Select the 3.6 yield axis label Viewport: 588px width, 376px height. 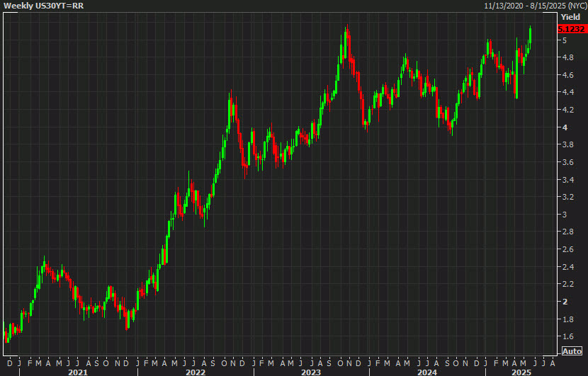pyautogui.click(x=567, y=162)
